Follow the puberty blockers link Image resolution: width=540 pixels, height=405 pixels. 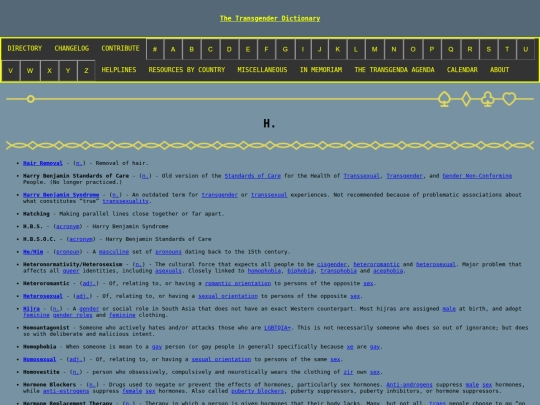point(257,391)
